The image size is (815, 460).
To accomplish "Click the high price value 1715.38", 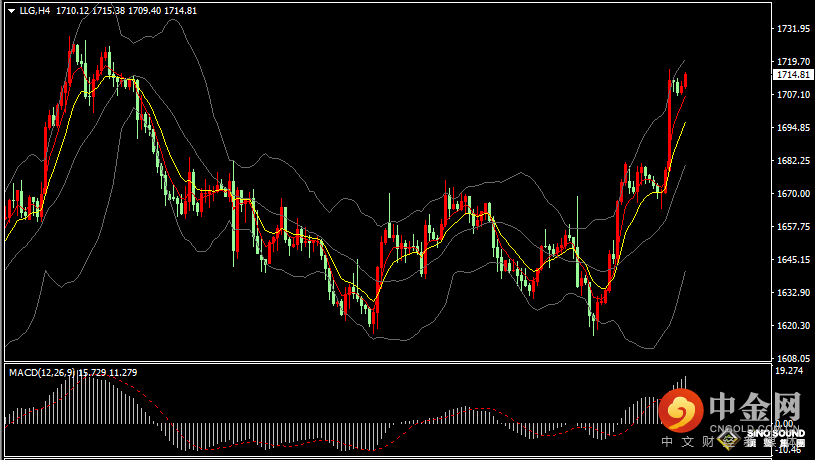I will (x=109, y=11).
